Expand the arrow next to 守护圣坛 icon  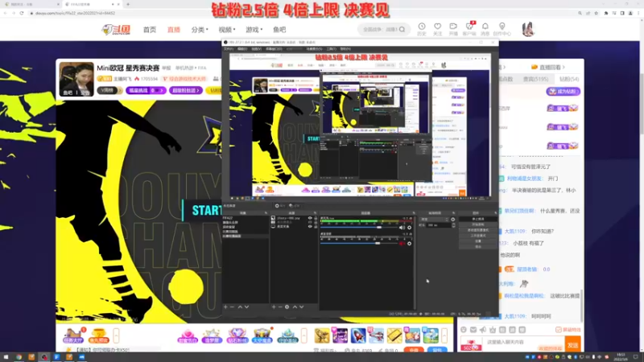[x=304, y=335]
